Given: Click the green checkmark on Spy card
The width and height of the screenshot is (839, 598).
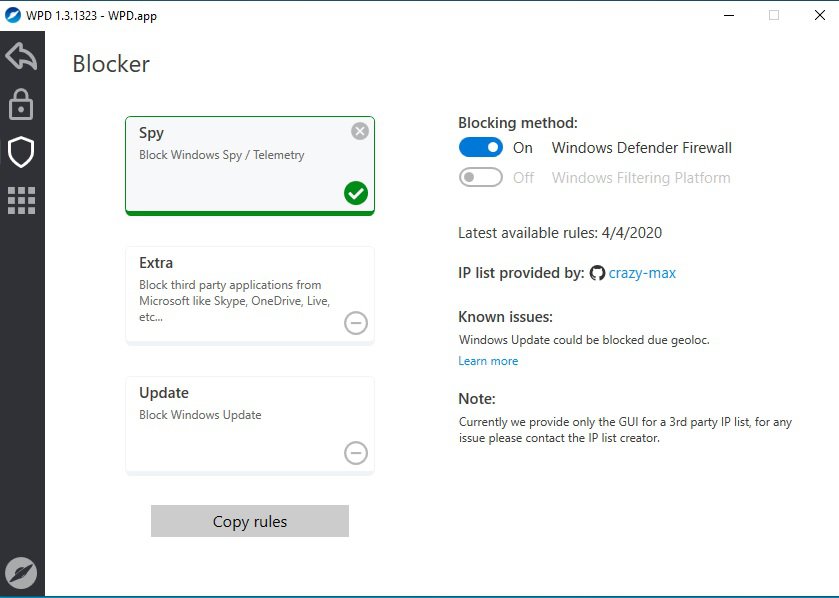Looking at the screenshot, I should coord(356,193).
